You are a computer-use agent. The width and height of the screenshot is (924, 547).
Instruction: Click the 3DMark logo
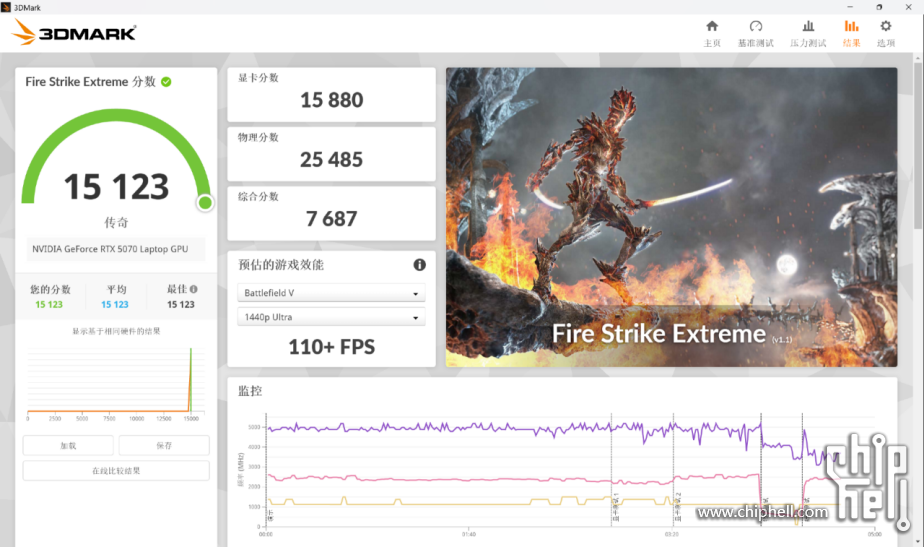[x=74, y=32]
